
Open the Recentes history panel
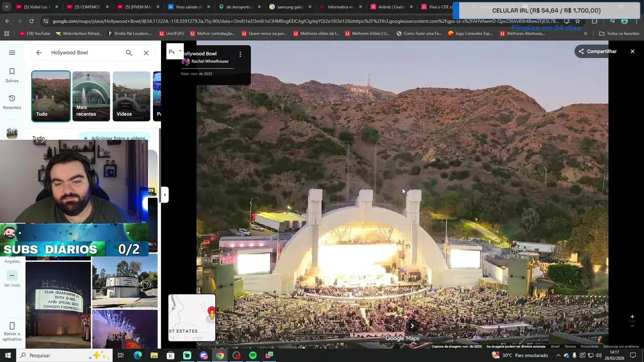pos(12,102)
